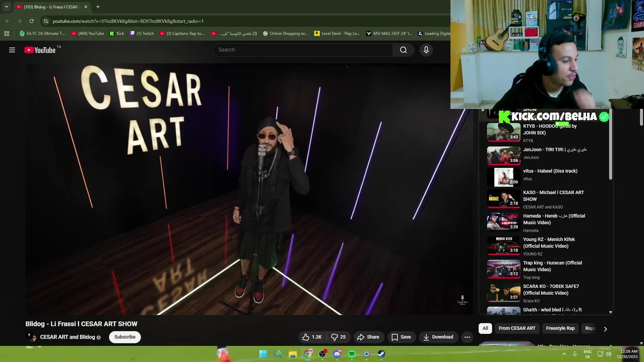Open the YouTube guide hamburger menu
The image size is (644, 362).
click(x=12, y=50)
